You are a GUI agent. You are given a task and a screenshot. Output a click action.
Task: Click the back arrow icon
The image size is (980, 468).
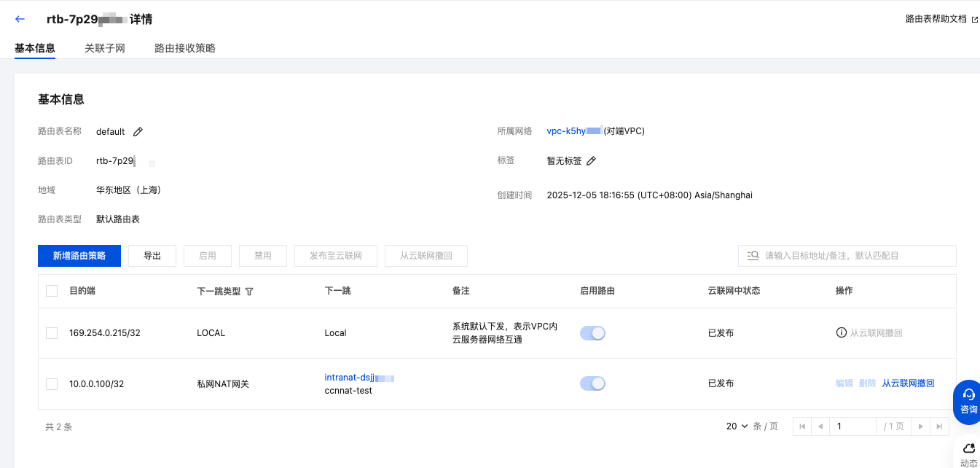click(20, 19)
